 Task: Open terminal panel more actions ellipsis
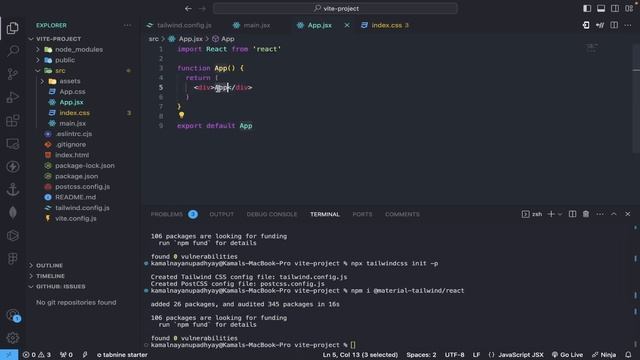coord(600,214)
